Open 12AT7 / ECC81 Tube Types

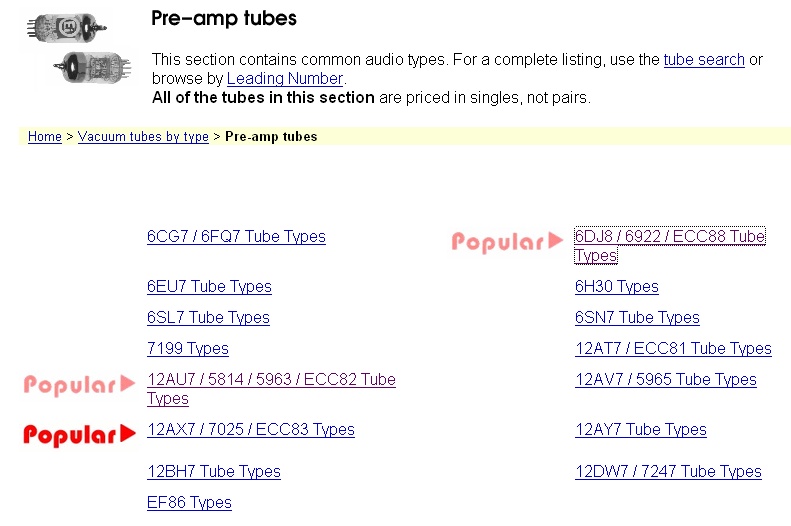(x=673, y=349)
